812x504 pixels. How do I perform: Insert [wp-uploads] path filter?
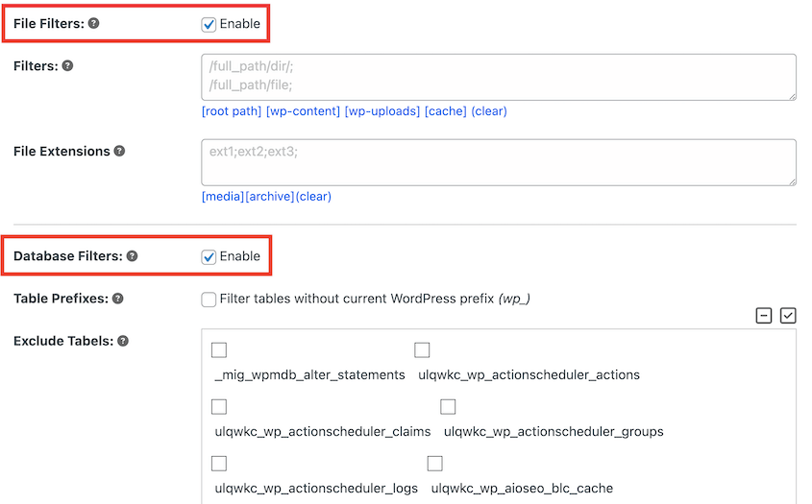pyautogui.click(x=382, y=111)
